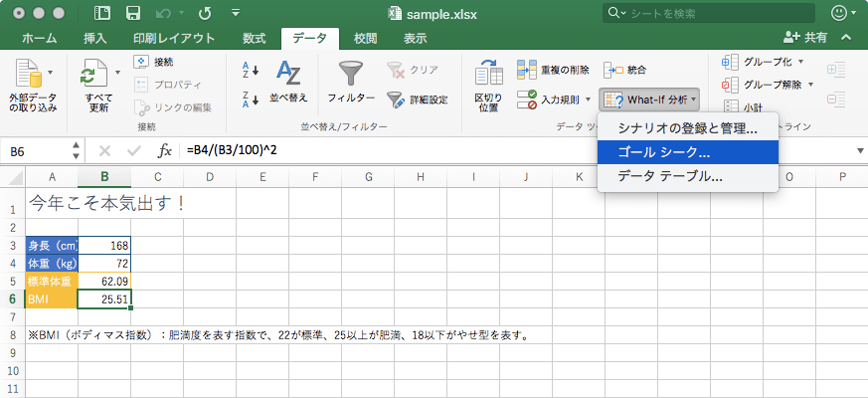Open the 印刷レイアウト tab
The width and height of the screenshot is (868, 398).
(x=174, y=38)
